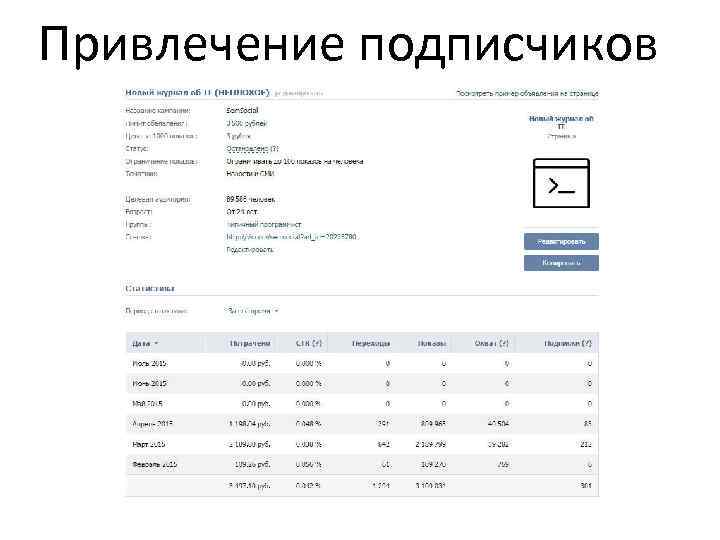720x540 pixels.
Task: Click the '40 504' reach value
Action: (x=497, y=424)
